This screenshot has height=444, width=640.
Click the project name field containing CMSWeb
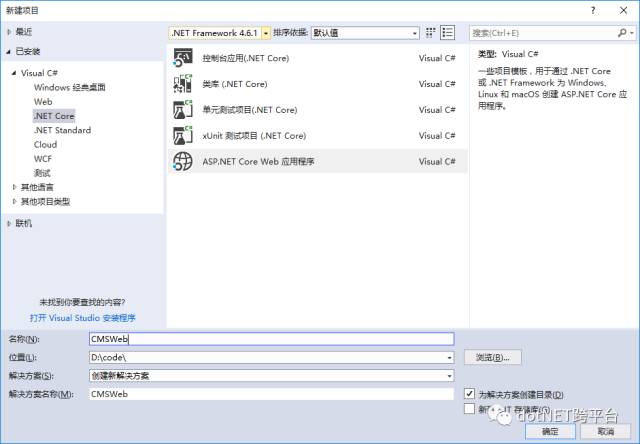pyautogui.click(x=271, y=339)
